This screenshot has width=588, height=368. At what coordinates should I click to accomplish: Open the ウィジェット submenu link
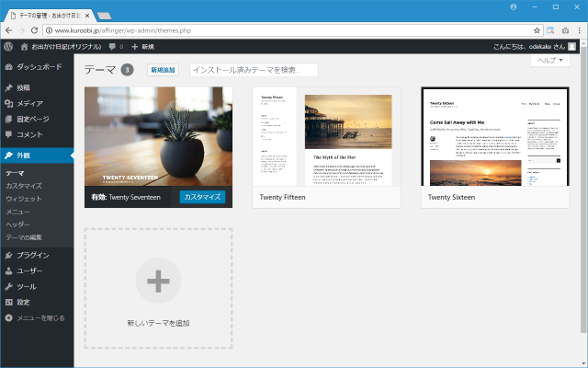23,199
